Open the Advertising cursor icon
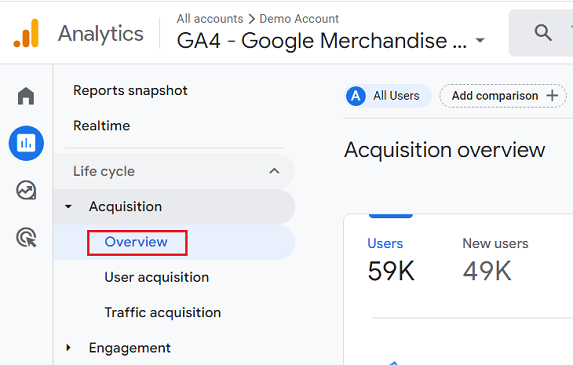573x365 pixels. (26, 237)
